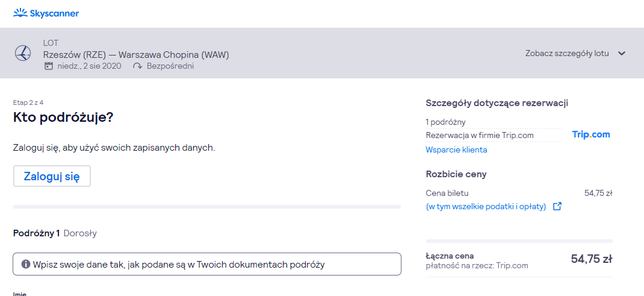Viewport: 644px width, 296px height.
Task: Click the Podróżny 1 Dorosły section label
Action: 55,233
